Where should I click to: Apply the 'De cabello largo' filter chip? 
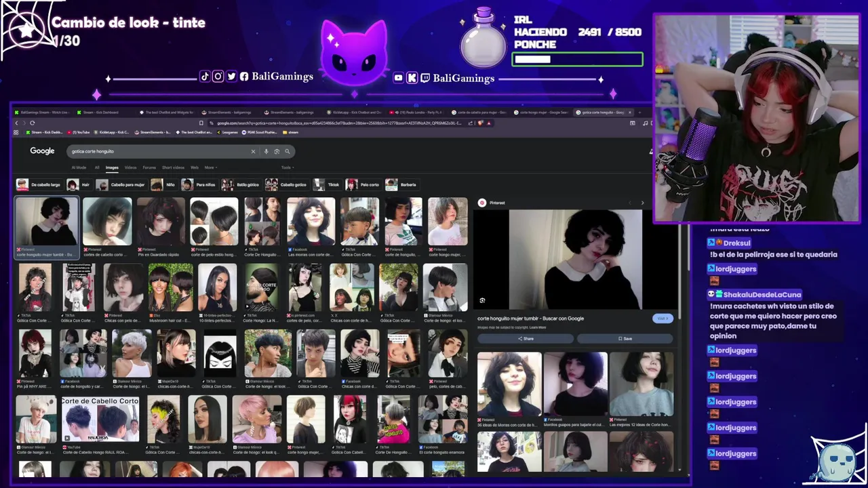(x=39, y=184)
